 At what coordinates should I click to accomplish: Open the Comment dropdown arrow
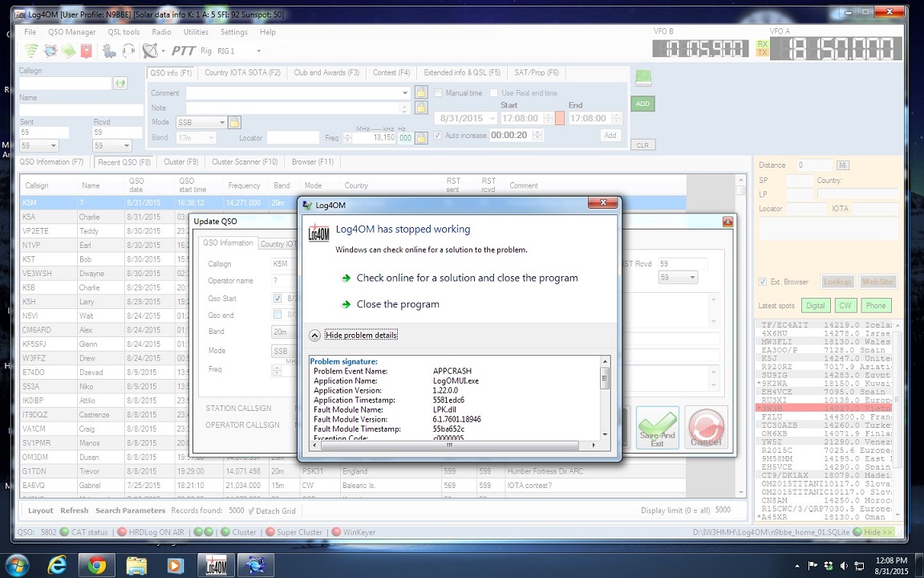405,92
